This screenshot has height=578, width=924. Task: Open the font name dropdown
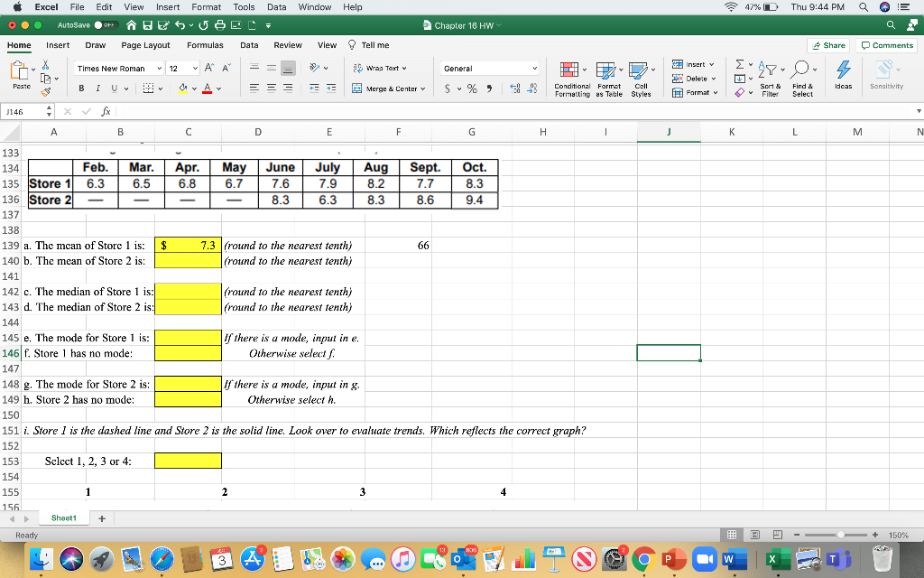click(x=159, y=68)
